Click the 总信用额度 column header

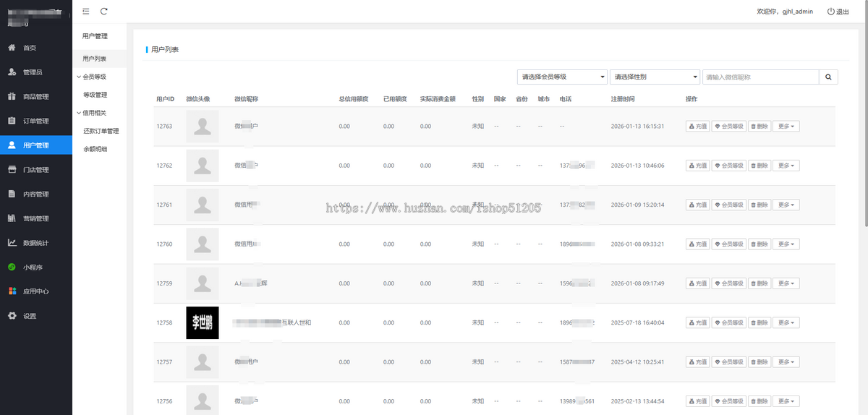click(x=354, y=98)
